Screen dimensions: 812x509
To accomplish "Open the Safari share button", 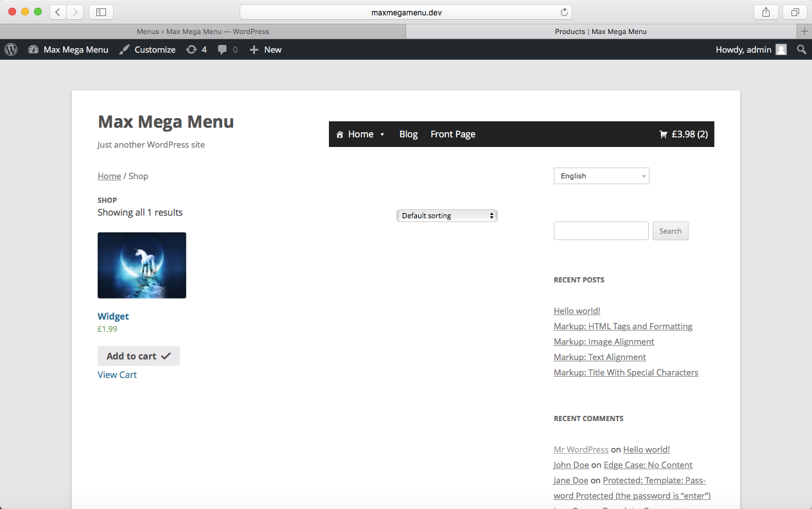I will pyautogui.click(x=766, y=12).
